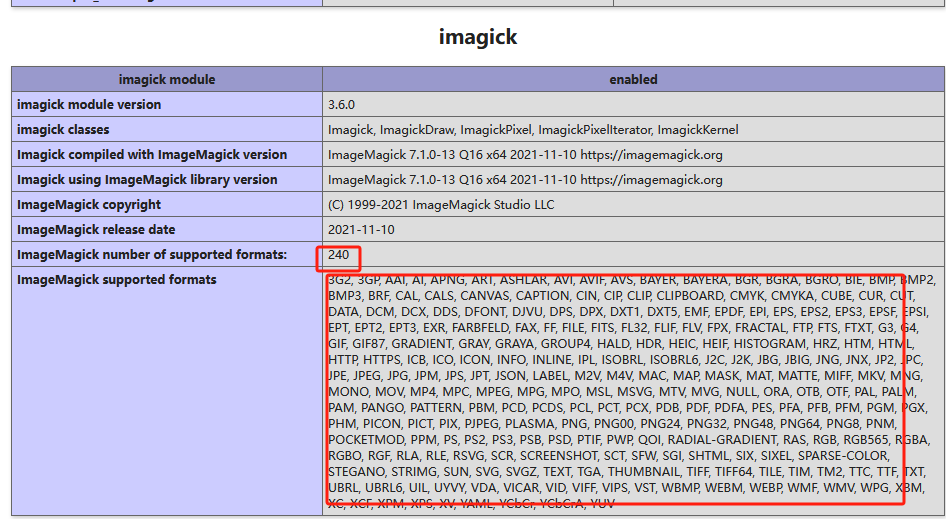The width and height of the screenshot is (946, 519).
Task: Click the version value "3.6.0"
Action: [x=341, y=104]
